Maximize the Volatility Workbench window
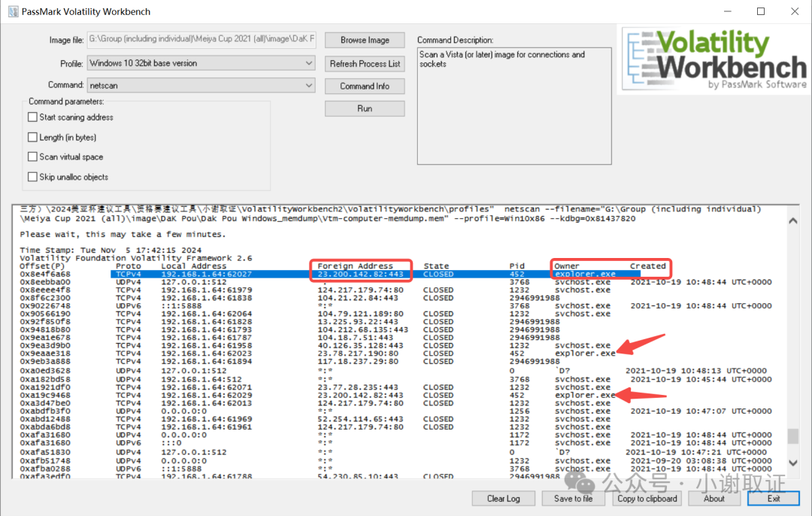The width and height of the screenshot is (812, 516). coord(761,11)
